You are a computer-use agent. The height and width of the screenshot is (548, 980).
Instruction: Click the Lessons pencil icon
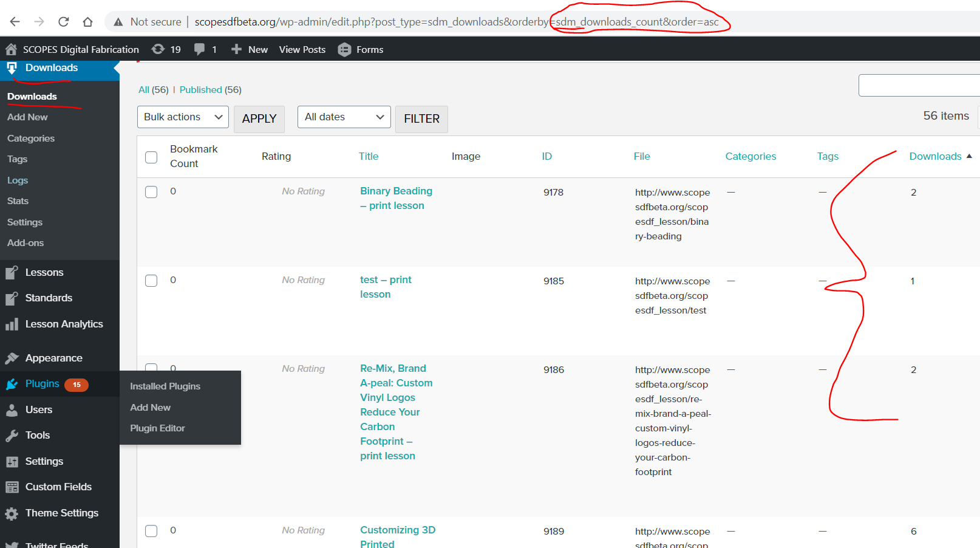[x=12, y=273]
